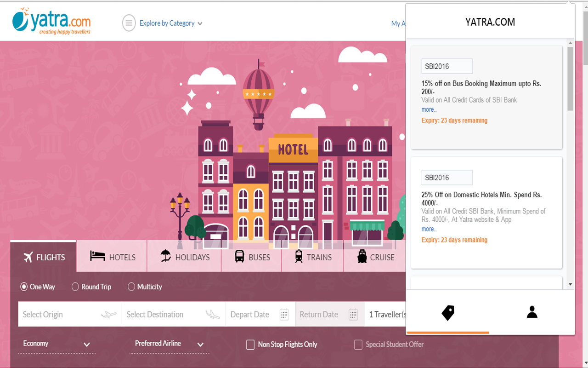Screen dimensions: 588x368
Task: Switch to the Cruise tab
Action: (x=375, y=257)
